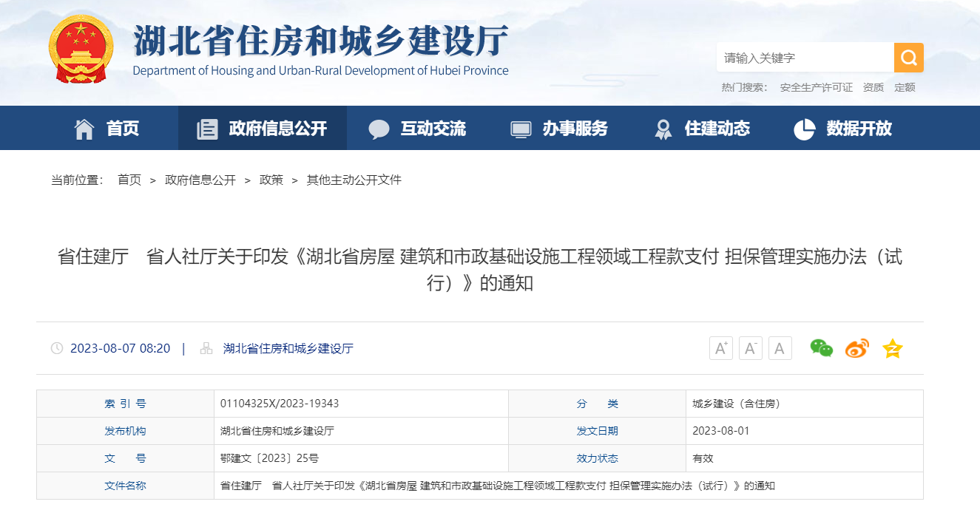
Task: Click the national emblem logo
Action: (81, 50)
